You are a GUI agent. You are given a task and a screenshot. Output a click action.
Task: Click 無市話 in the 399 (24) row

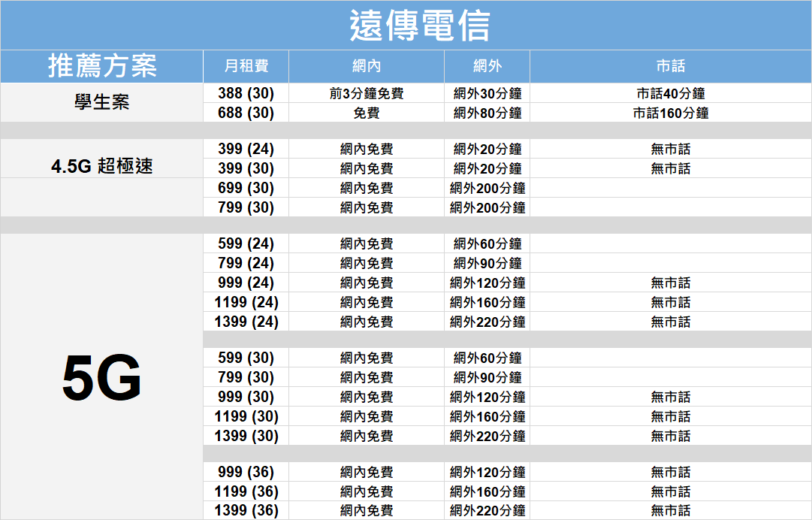click(671, 150)
